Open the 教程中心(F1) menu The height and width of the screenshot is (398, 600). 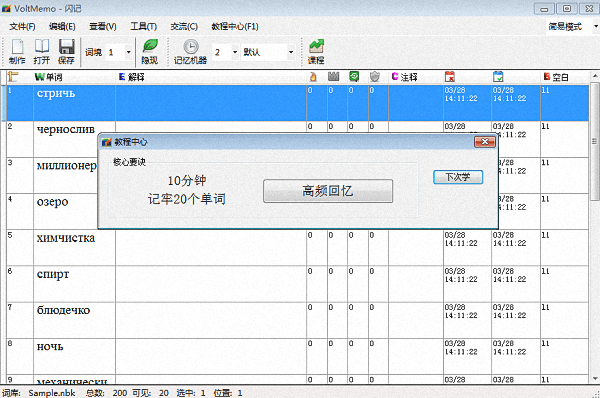pyautogui.click(x=235, y=26)
